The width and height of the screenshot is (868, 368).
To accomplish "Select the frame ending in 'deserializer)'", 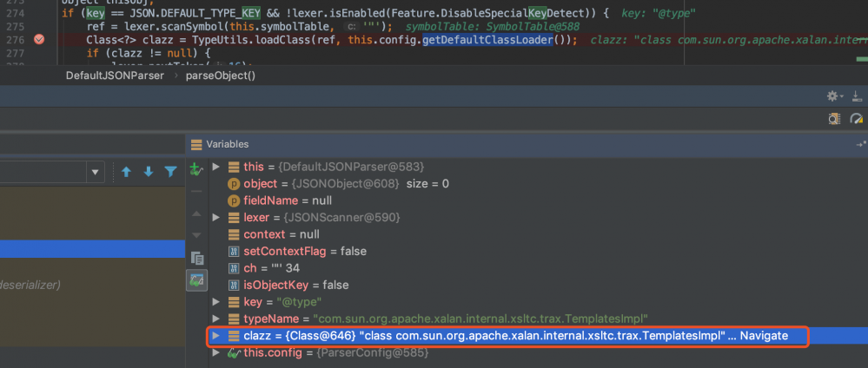I will tap(30, 285).
